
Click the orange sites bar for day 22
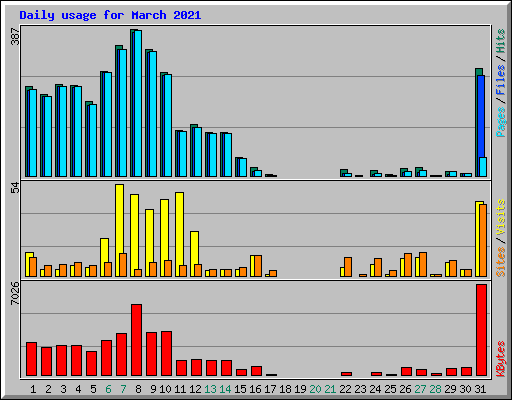coord(348,267)
